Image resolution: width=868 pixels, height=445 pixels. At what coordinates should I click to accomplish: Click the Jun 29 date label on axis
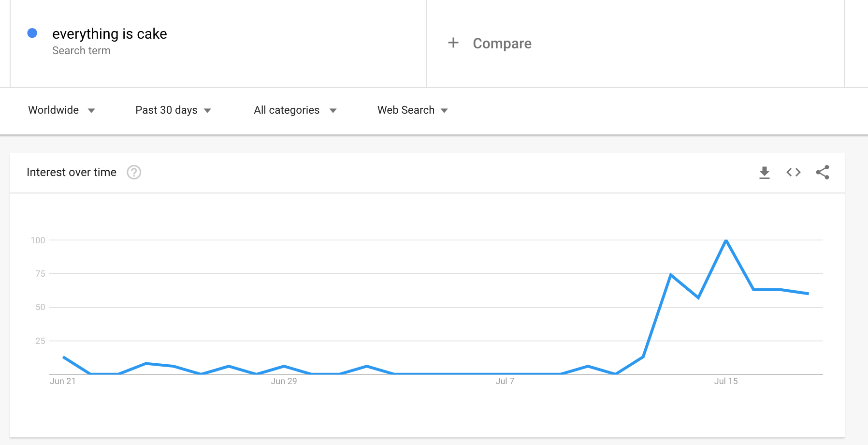[x=284, y=381]
